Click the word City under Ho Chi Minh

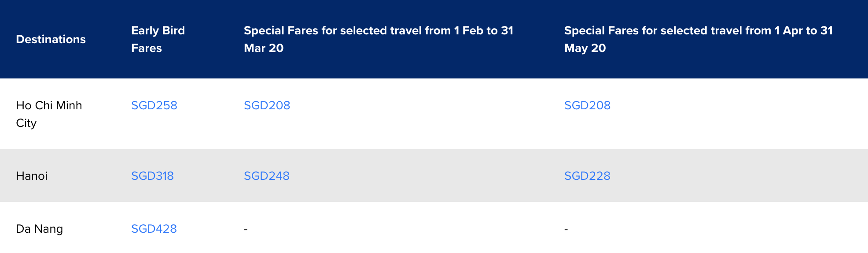point(26,123)
